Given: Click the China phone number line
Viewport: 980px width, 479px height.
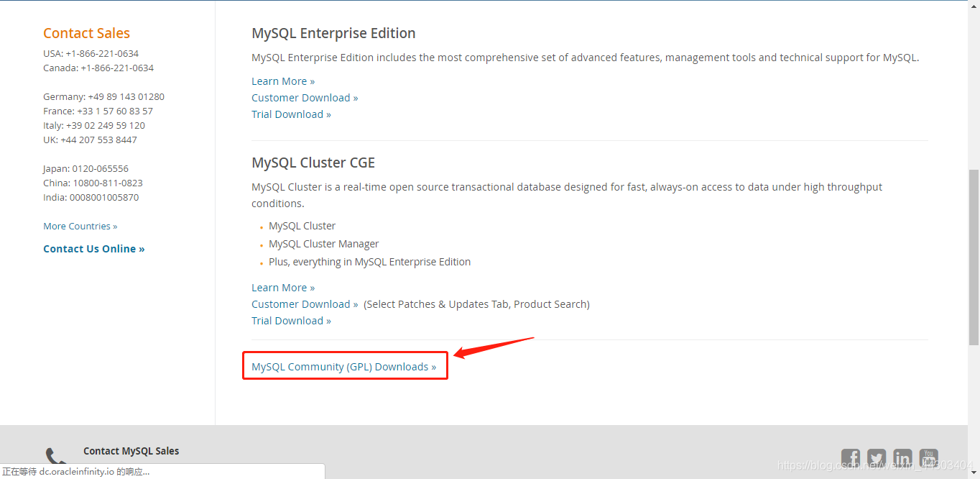Looking at the screenshot, I should coord(93,183).
